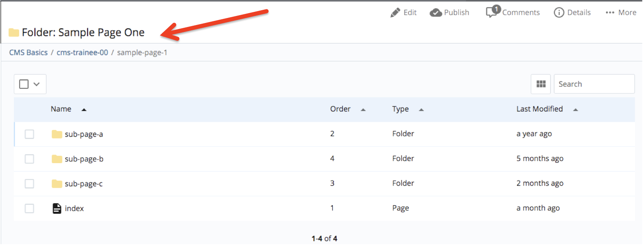The width and height of the screenshot is (644, 249).
Task: Open the Comments speech bubble icon
Action: point(492,12)
